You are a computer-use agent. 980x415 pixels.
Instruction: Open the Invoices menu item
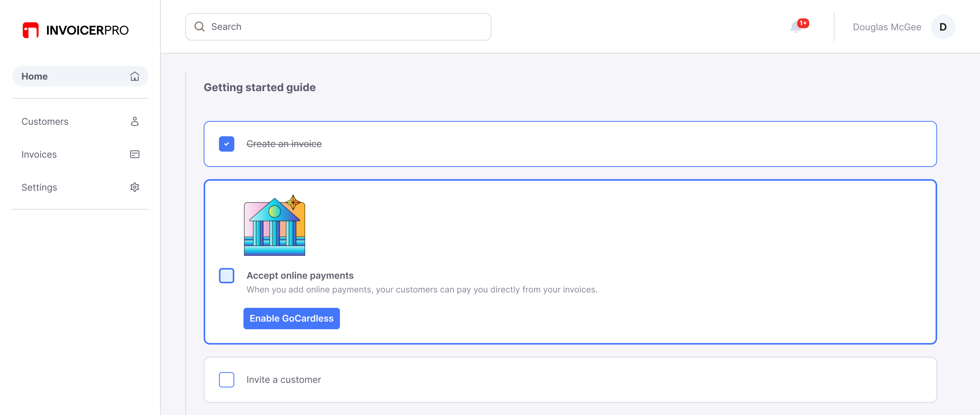[x=80, y=154]
